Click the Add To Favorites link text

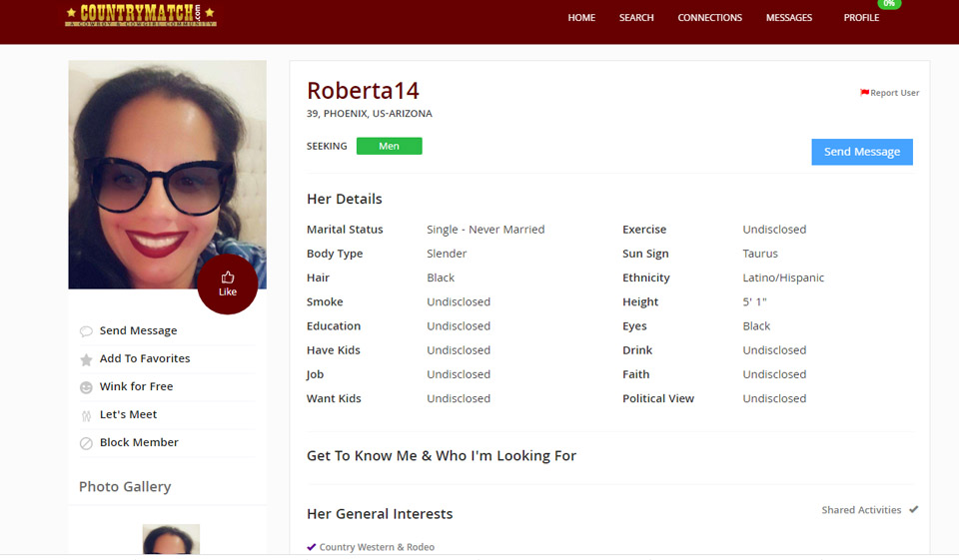coord(145,358)
